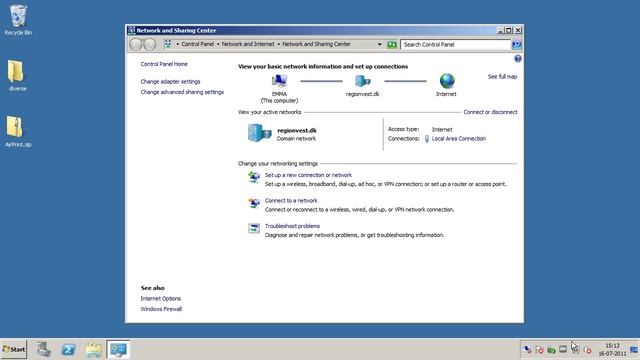This screenshot has height=360, width=640.
Task: Expand the arrow before Network and Sharing Center breadcrumb
Action: point(279,44)
